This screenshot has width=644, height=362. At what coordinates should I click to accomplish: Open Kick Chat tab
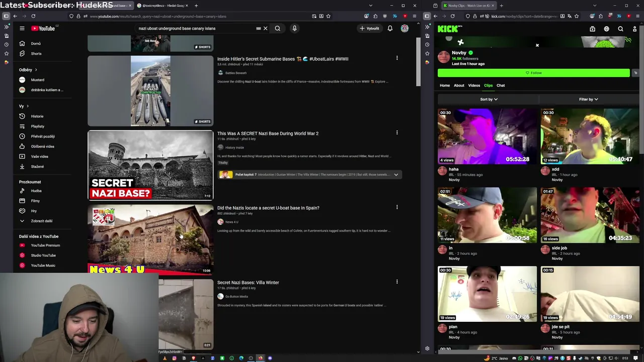point(501,85)
